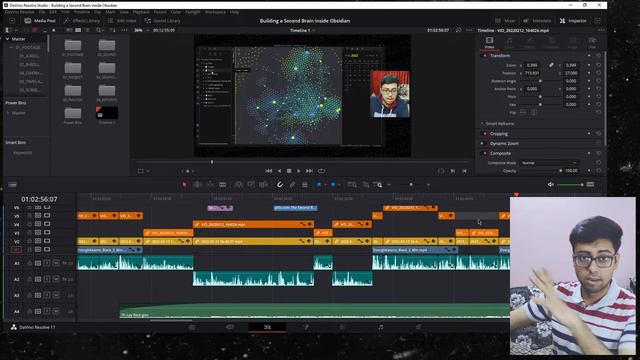Switch to the Fusion page icon
640x360 pixels.
pyautogui.click(x=305, y=327)
